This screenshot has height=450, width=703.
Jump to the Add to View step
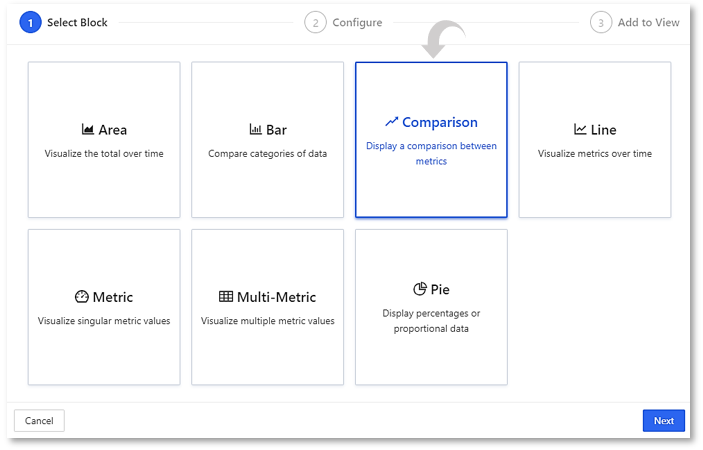point(648,22)
